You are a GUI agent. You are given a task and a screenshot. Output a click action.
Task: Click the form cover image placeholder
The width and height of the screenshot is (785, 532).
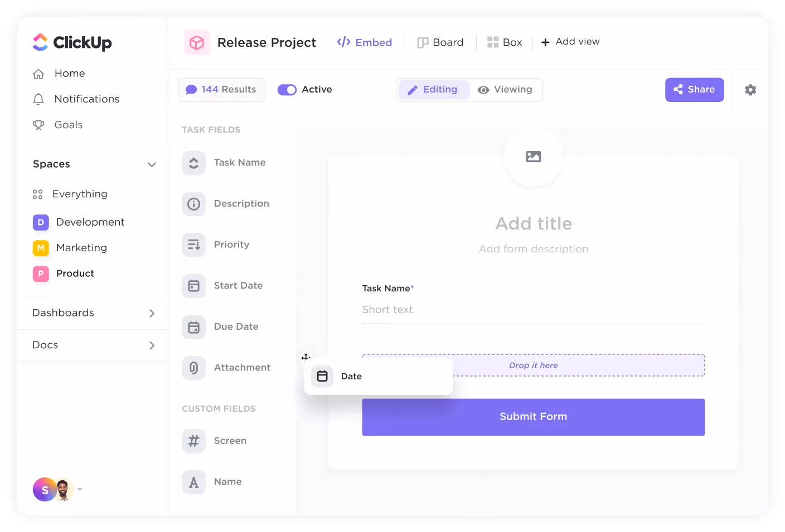[x=534, y=157]
